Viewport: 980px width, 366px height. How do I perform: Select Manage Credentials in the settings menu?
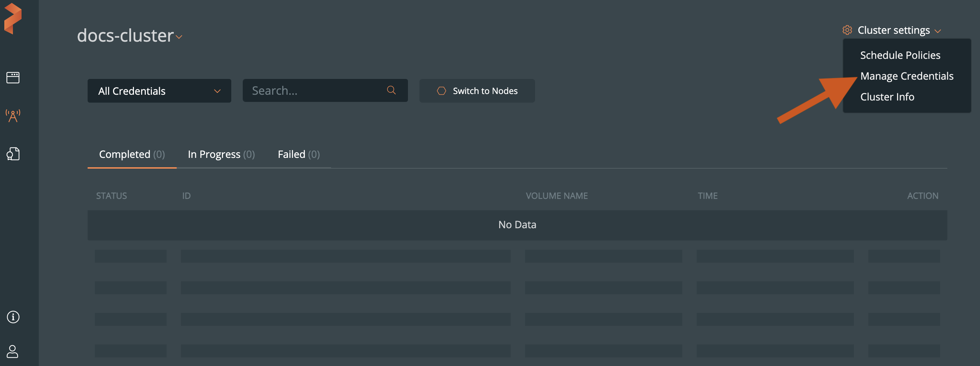pos(907,76)
